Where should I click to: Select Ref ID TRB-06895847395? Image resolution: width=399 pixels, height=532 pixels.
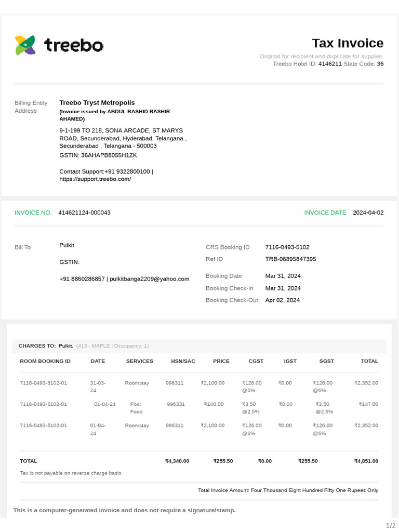[291, 259]
